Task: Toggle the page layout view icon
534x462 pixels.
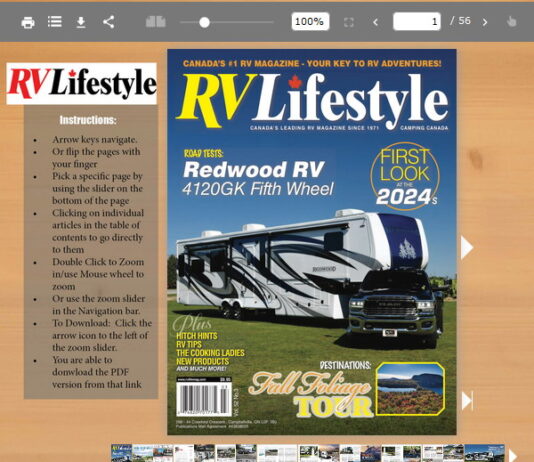Action: [x=156, y=21]
